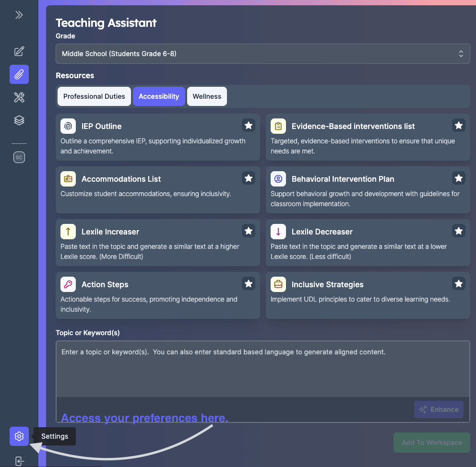Open the stacked layers icon in sidebar
This screenshot has width=476, height=467.
[x=19, y=120]
